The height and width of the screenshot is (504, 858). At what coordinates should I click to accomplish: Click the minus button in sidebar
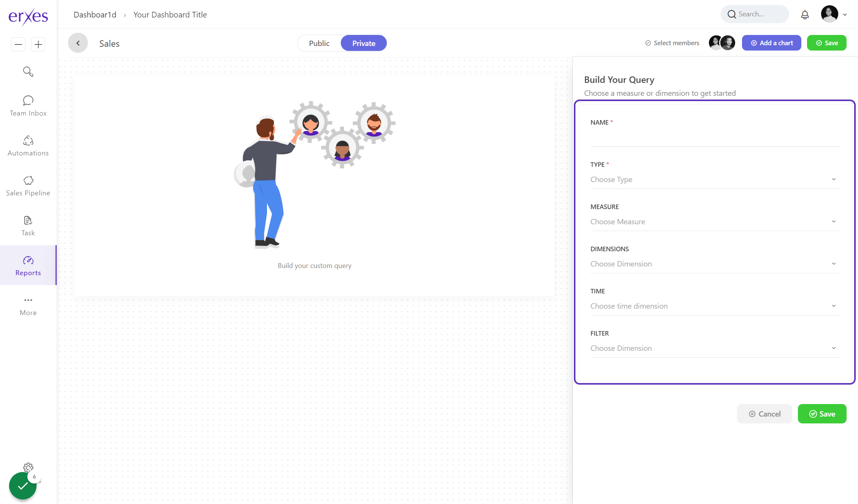point(18,44)
